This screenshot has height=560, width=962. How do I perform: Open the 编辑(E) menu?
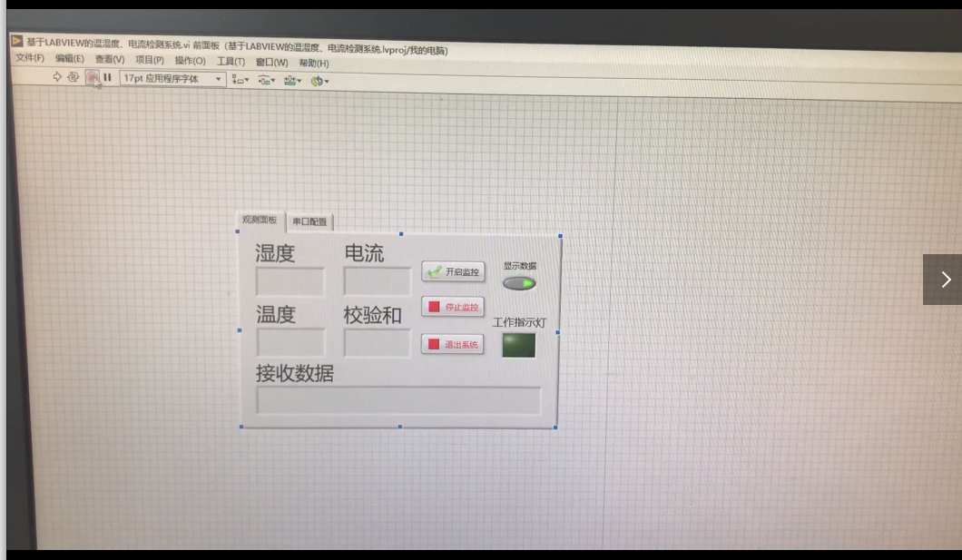click(x=69, y=58)
